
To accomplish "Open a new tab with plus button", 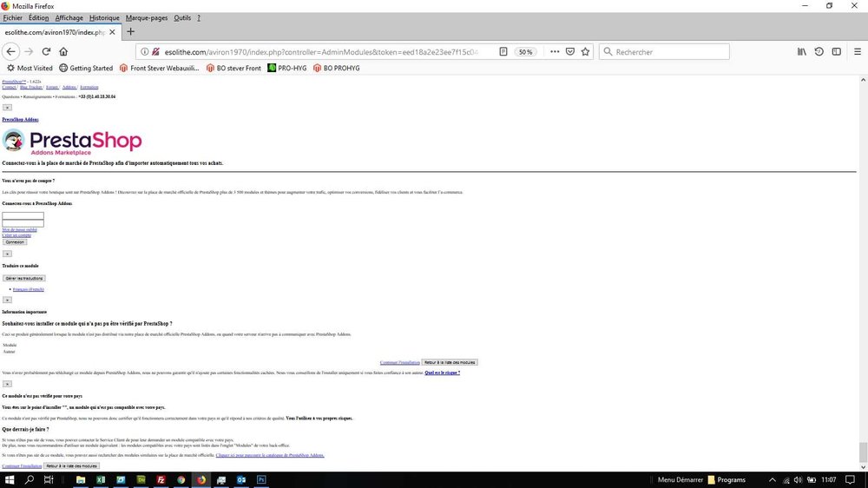I will point(131,31).
